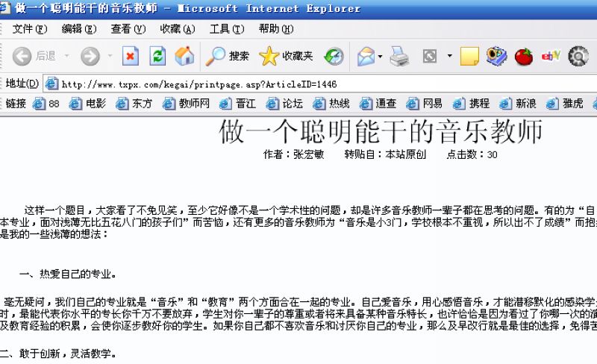This screenshot has width=597, height=364.
Task: Open the 电影 links-bar shortcut
Action: pyautogui.click(x=87, y=104)
